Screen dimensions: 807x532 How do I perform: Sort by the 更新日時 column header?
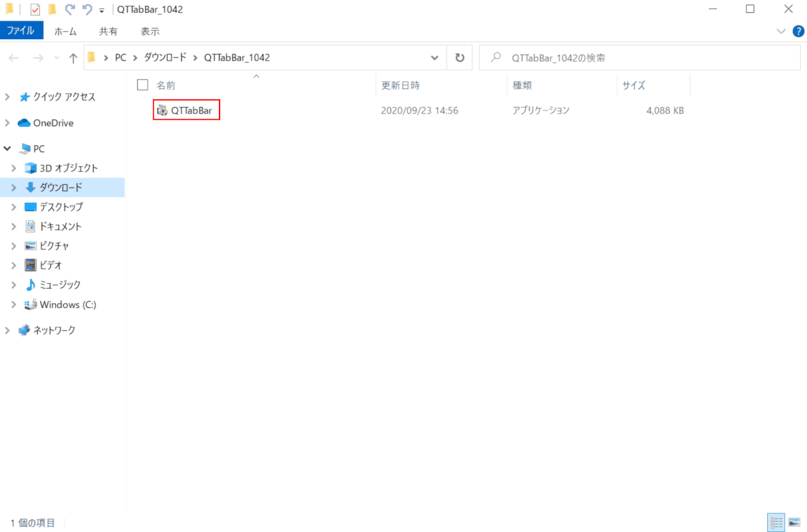[x=401, y=85]
